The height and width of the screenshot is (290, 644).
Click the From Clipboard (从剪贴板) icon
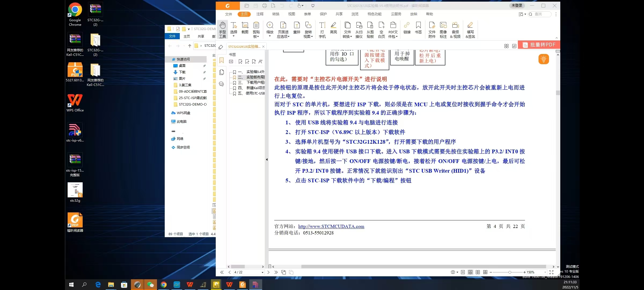point(370,30)
